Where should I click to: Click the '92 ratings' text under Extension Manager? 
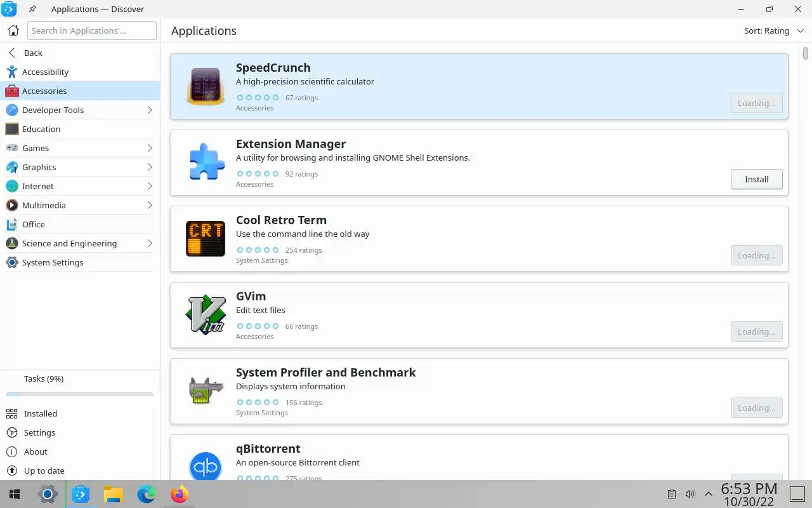point(301,174)
